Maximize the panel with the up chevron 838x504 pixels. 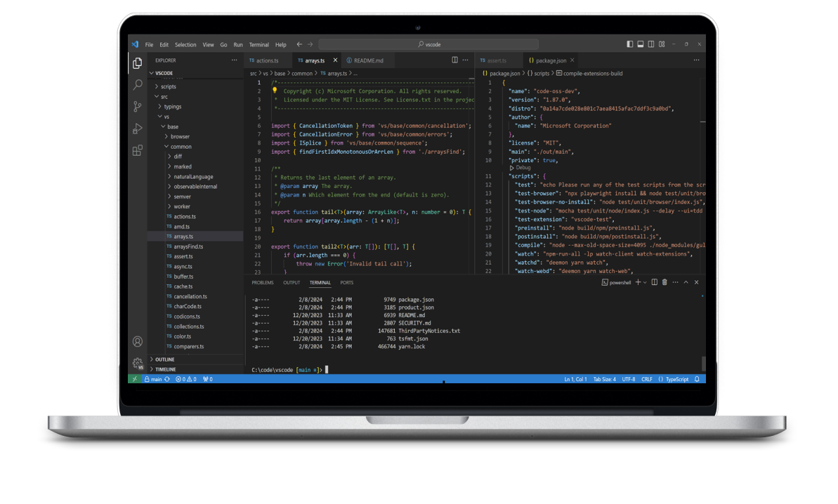point(686,282)
